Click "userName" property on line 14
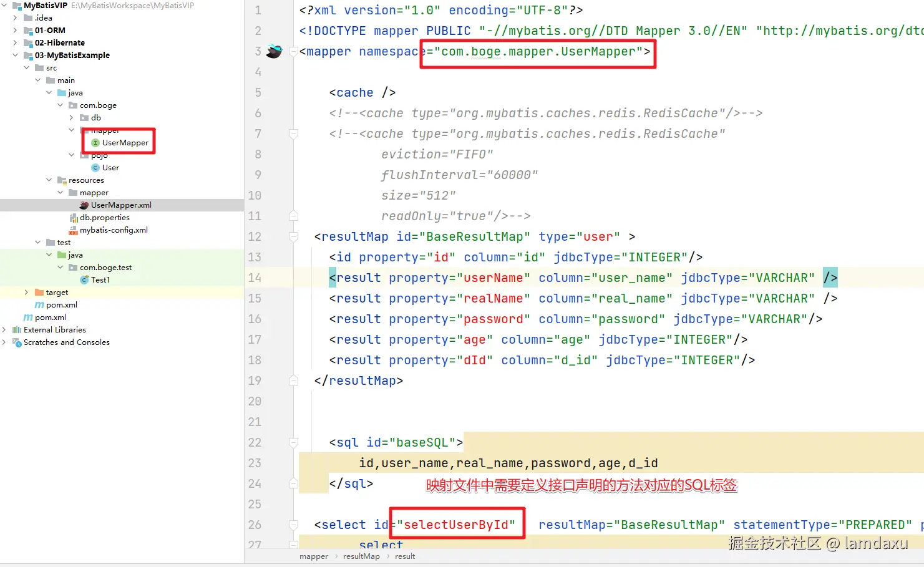Screen dimensions: 924x567 494,278
